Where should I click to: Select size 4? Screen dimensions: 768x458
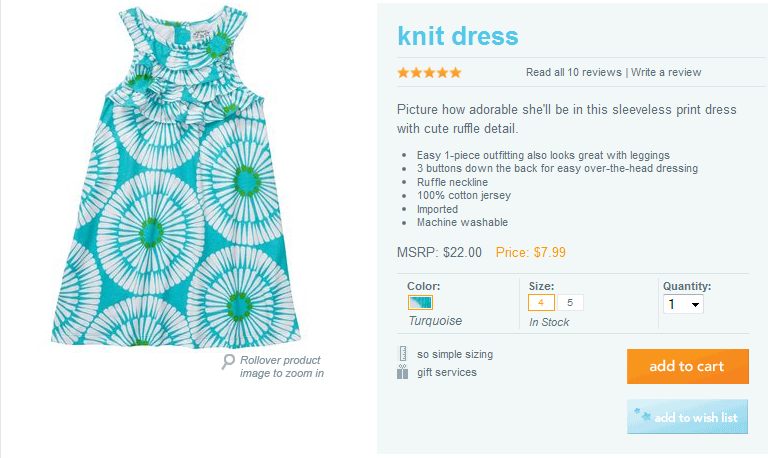[541, 302]
